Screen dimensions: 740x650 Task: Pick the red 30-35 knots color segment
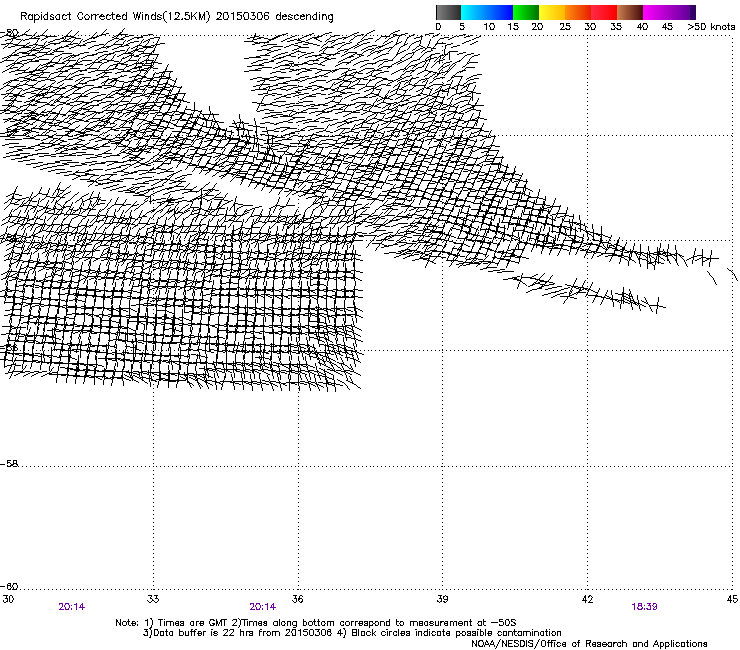[x=604, y=12]
